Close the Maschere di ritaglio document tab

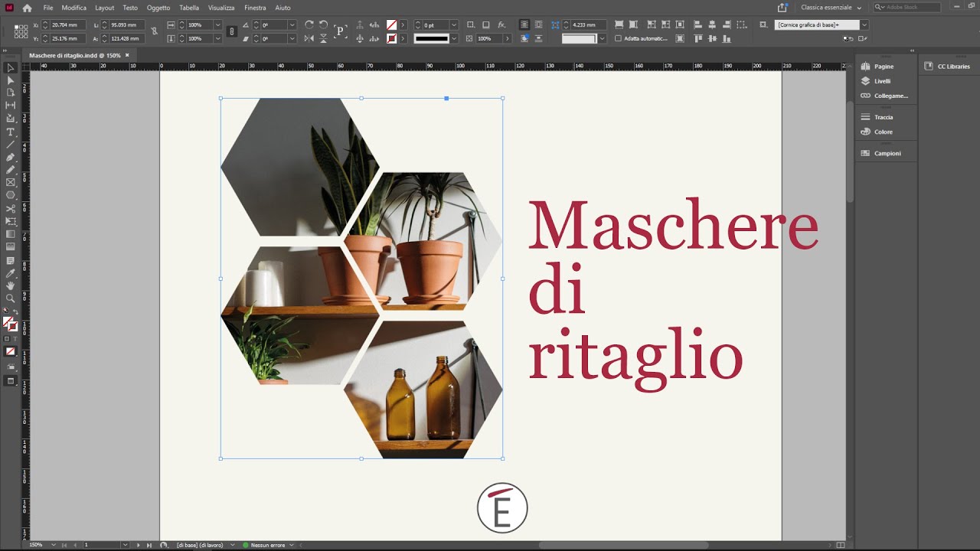pos(128,55)
